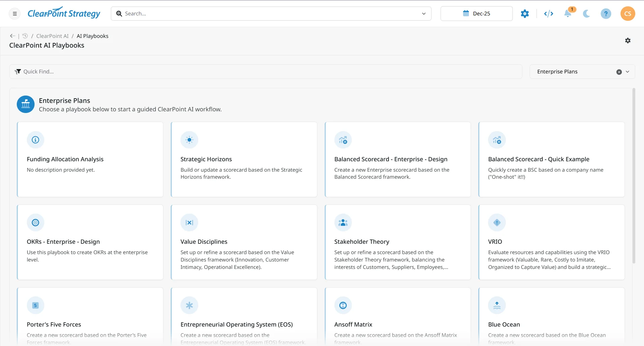Click the VRIO diamond icon
The height and width of the screenshot is (346, 644).
pos(497,223)
